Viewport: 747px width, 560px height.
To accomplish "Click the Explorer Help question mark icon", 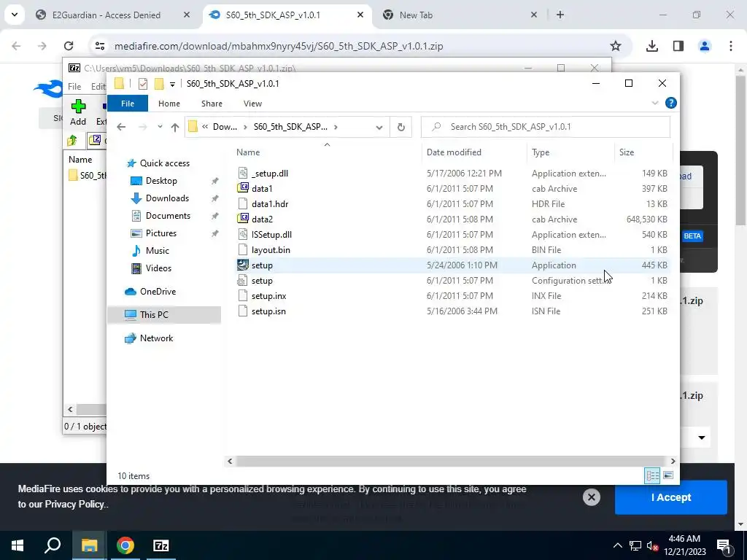I will tap(671, 104).
